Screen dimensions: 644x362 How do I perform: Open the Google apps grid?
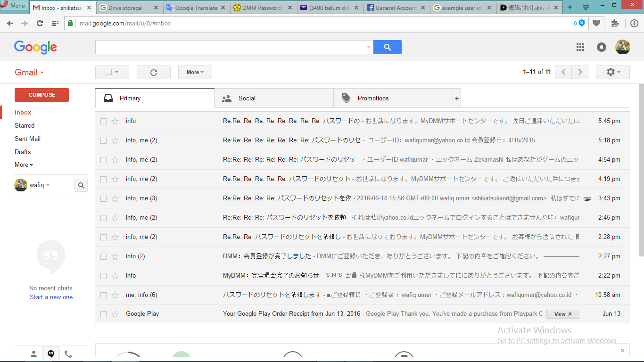(x=580, y=47)
